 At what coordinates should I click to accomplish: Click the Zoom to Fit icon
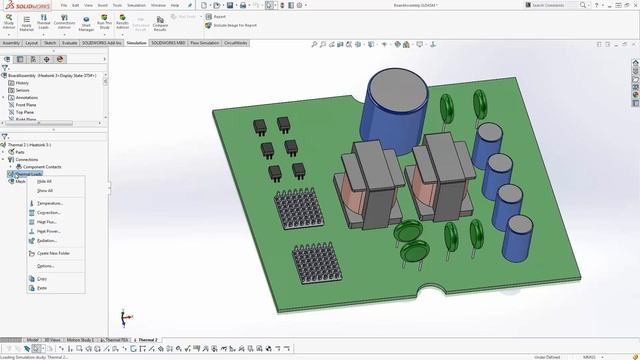pyautogui.click(x=314, y=44)
